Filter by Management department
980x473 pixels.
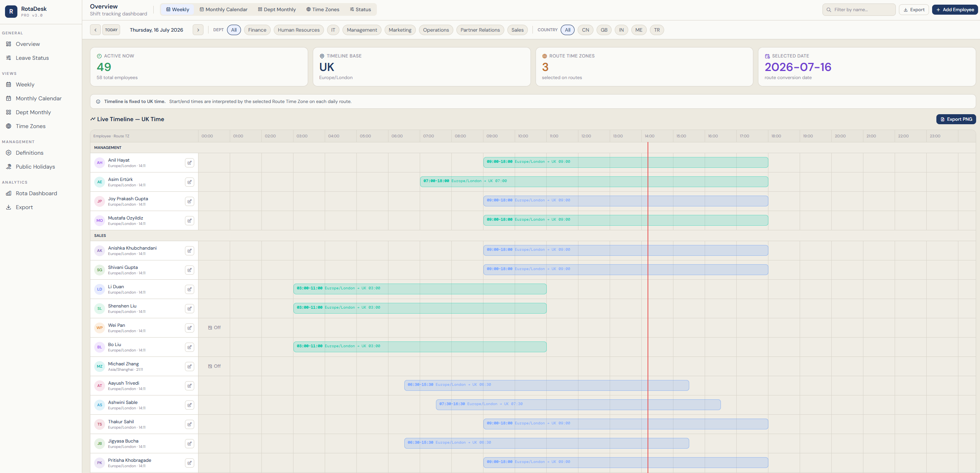pyautogui.click(x=362, y=30)
